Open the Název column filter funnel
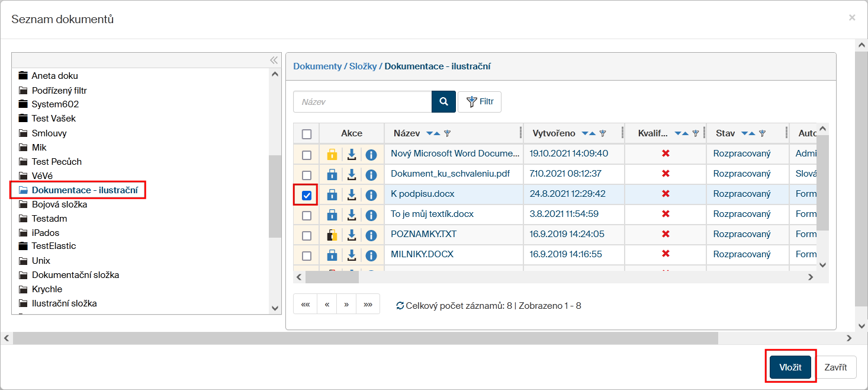The width and height of the screenshot is (868, 390). pyautogui.click(x=448, y=134)
